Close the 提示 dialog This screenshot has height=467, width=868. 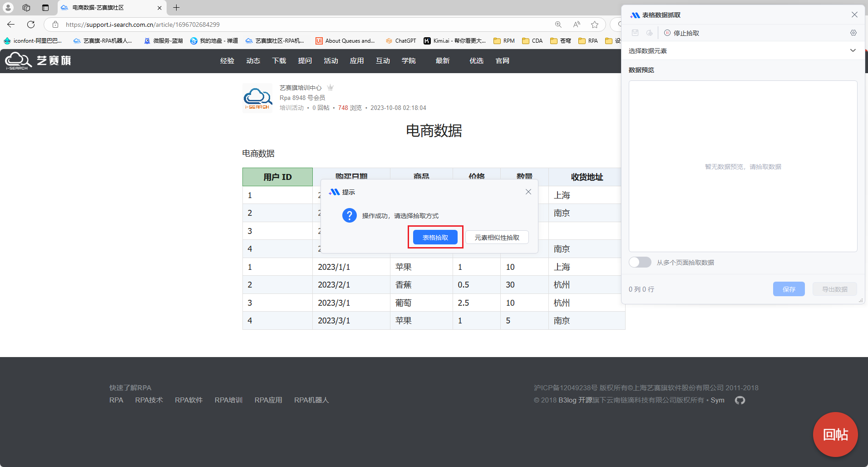click(528, 192)
